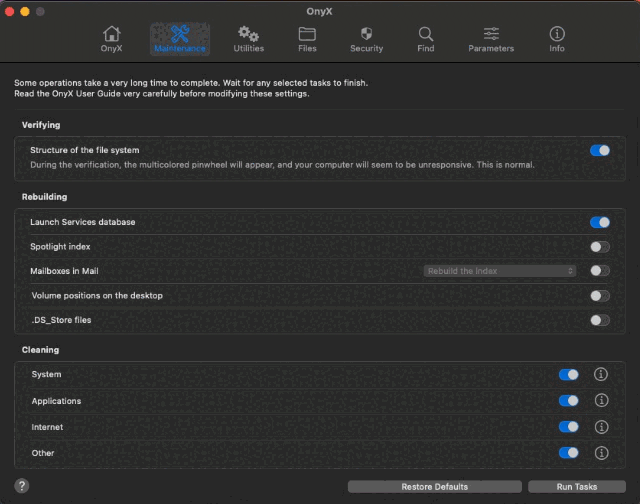Open the Rebuild the index dropdown

click(500, 271)
